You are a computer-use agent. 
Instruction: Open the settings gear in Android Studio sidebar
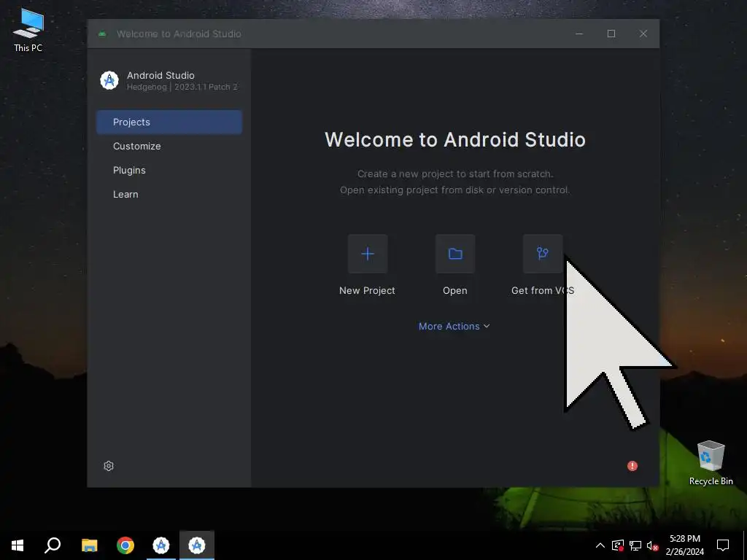109,466
